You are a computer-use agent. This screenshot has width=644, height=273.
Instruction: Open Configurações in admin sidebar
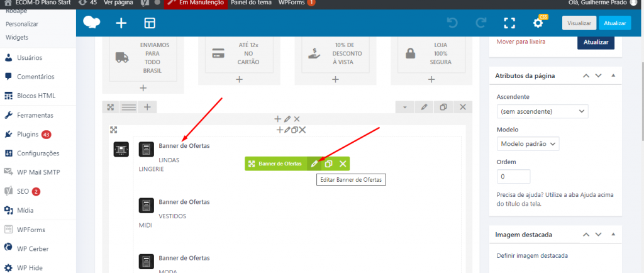(38, 153)
